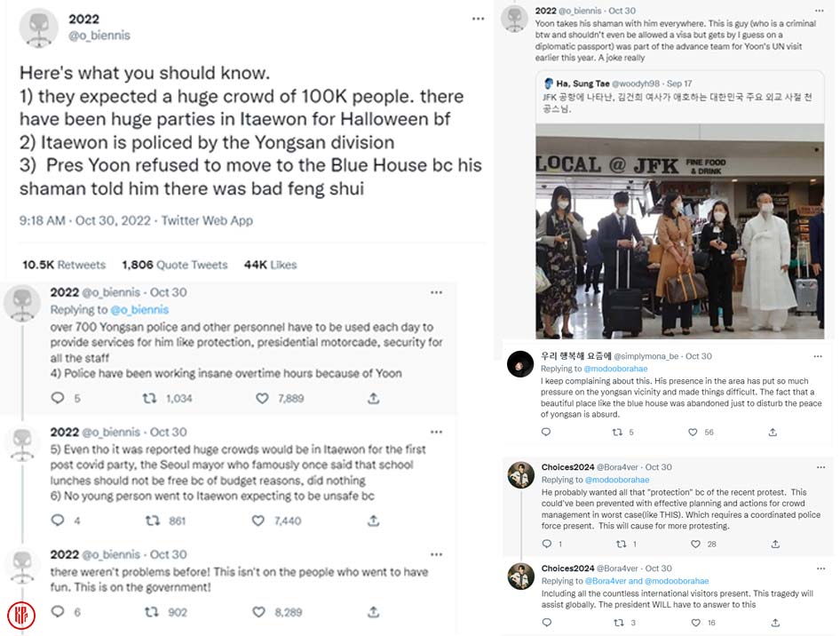Open the Choices2024 profile avatar
840x636 pixels.
pos(520,475)
